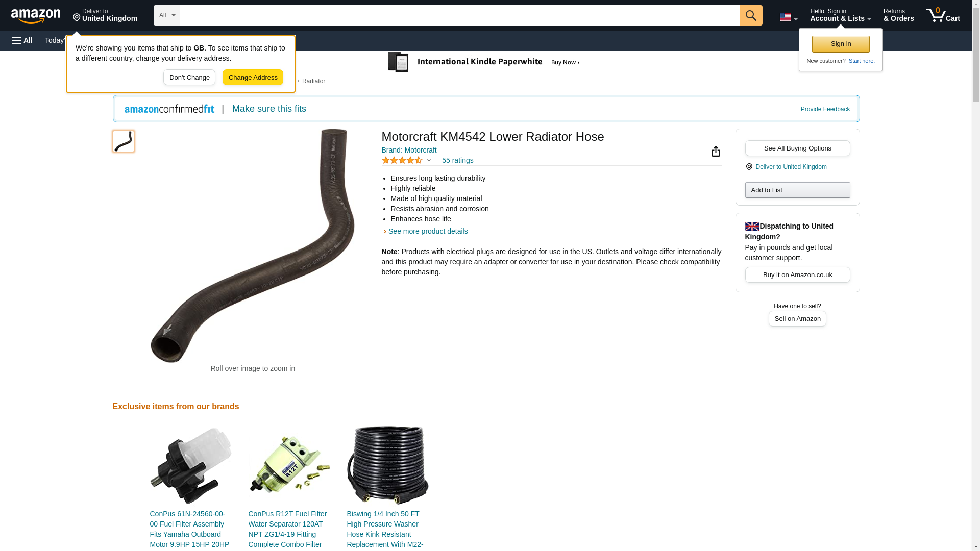Viewport: 980px width, 551px height.
Task: Click the Amazon logo
Action: click(36, 16)
